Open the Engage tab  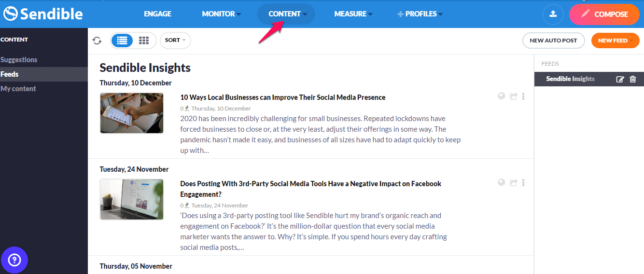(157, 14)
